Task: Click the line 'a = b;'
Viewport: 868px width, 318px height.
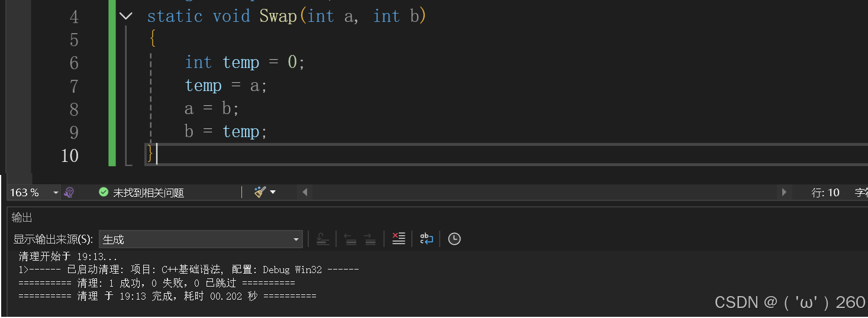Action: [x=212, y=109]
